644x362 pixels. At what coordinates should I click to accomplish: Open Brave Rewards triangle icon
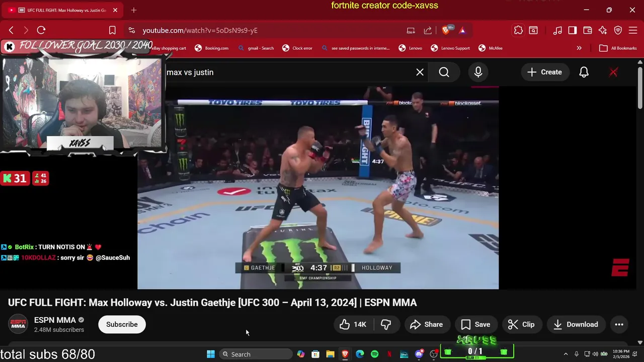coord(462,30)
